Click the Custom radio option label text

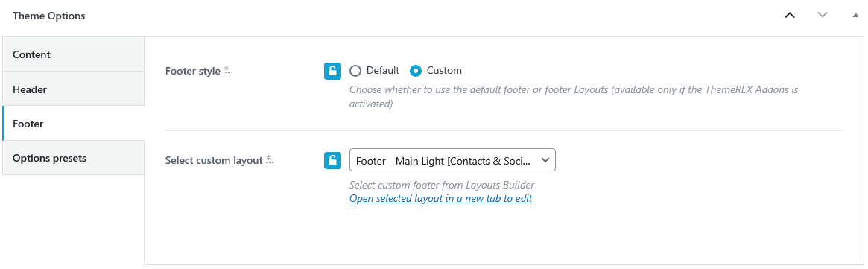coord(444,71)
